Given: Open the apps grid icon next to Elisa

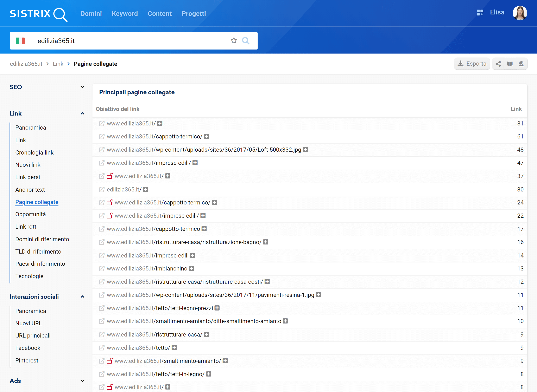Looking at the screenshot, I should coord(480,13).
